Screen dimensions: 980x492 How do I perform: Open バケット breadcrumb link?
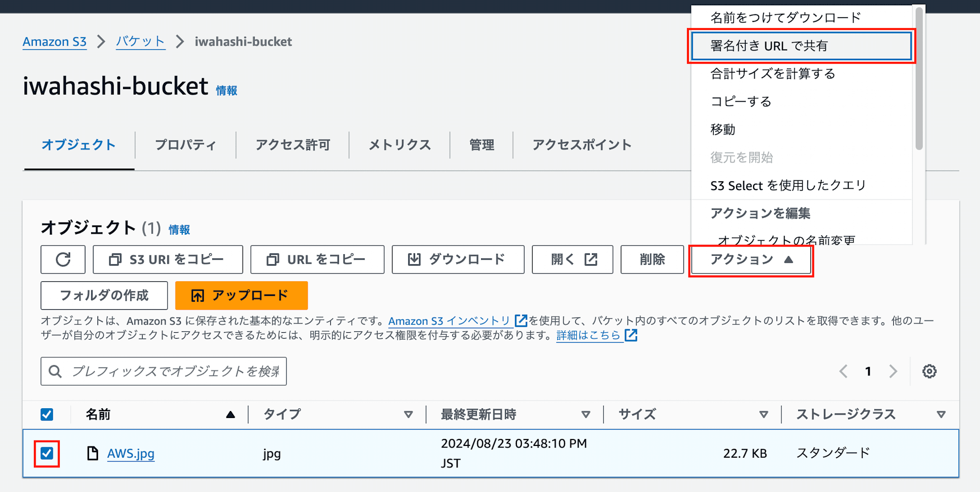pos(141,42)
